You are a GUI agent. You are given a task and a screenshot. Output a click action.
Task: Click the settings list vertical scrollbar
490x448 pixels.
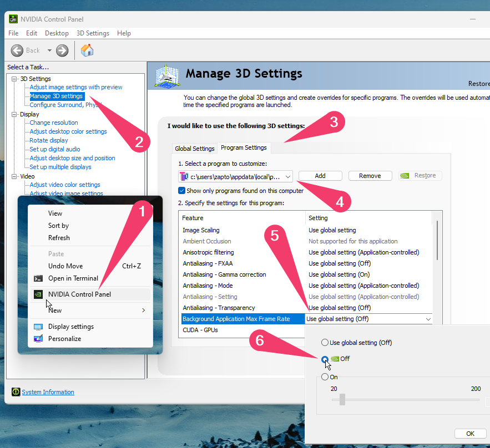pyautogui.click(x=437, y=240)
